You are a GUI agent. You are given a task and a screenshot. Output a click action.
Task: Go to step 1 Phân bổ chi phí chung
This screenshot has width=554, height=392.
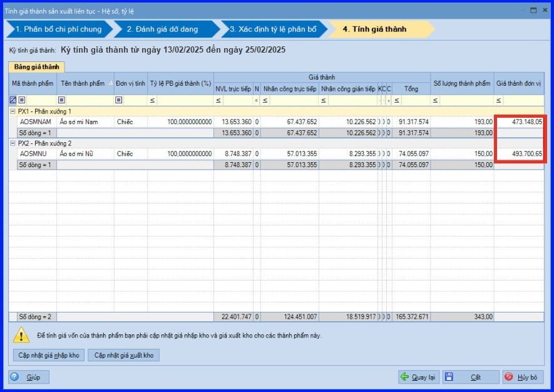[58, 29]
